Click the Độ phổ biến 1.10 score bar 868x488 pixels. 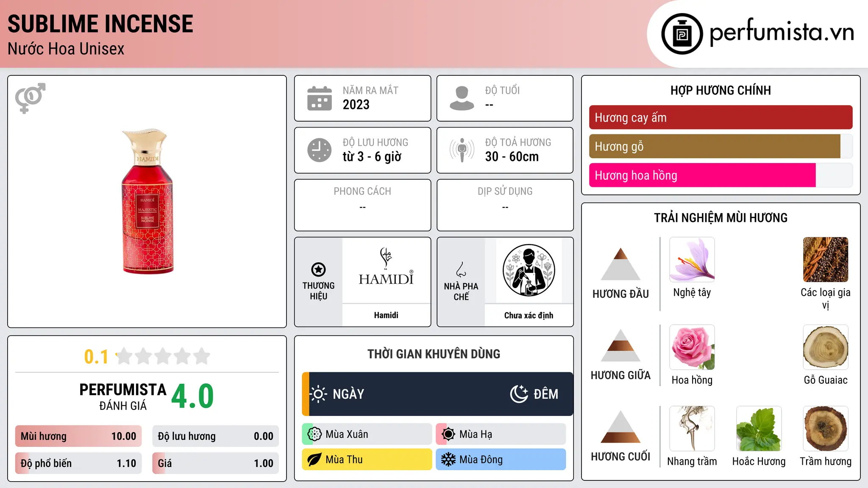tap(78, 463)
